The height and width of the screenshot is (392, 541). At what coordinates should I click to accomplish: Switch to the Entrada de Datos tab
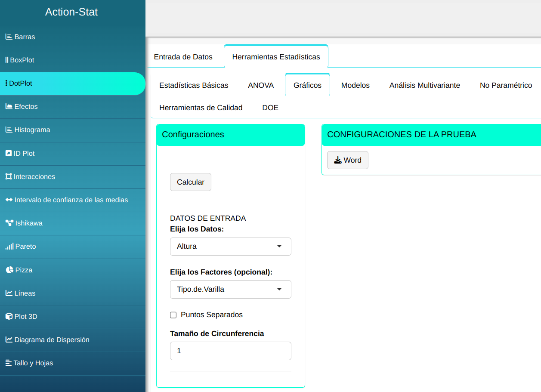(x=183, y=57)
